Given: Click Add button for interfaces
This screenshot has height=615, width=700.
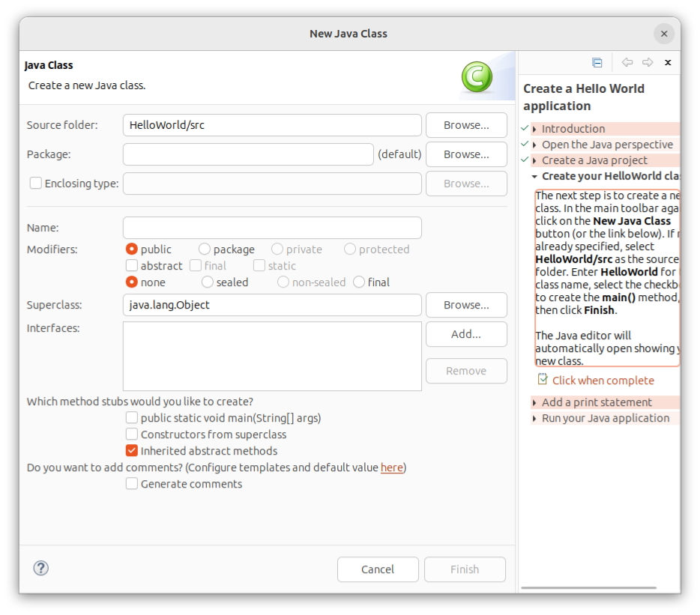Looking at the screenshot, I should (466, 334).
